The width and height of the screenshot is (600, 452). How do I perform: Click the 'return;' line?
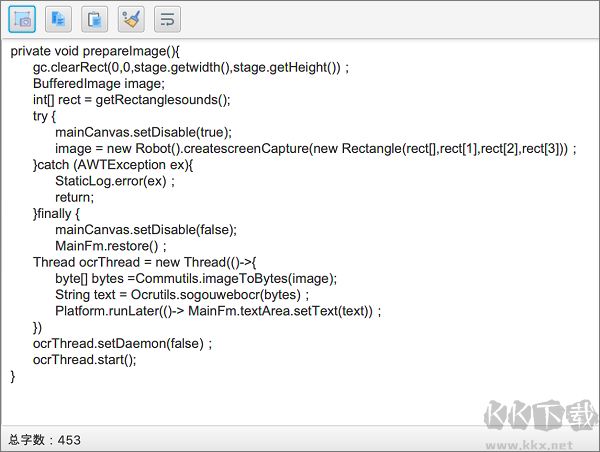pyautogui.click(x=75, y=197)
